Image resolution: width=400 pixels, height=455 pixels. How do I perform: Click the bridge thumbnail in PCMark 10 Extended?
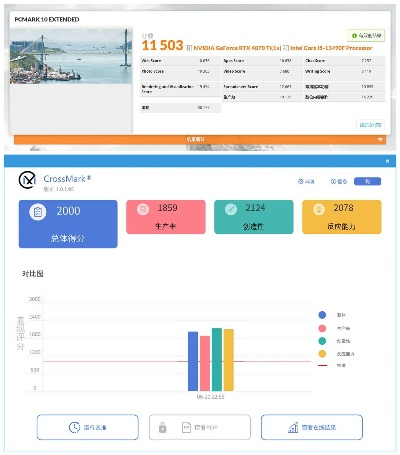tap(71, 56)
